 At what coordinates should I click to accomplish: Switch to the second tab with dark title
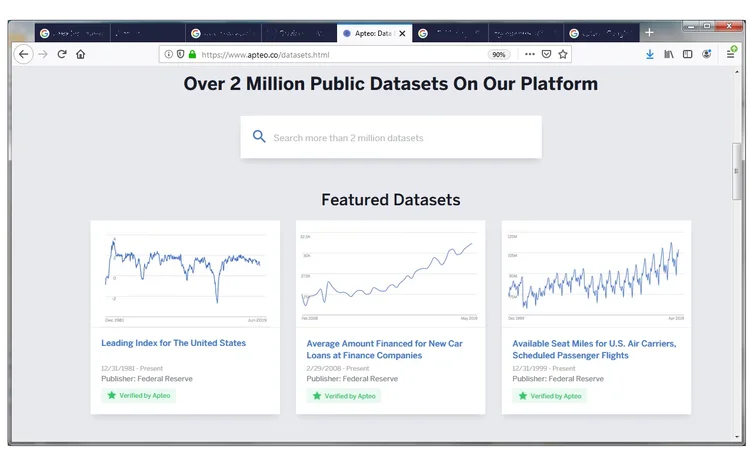pyautogui.click(x=147, y=33)
